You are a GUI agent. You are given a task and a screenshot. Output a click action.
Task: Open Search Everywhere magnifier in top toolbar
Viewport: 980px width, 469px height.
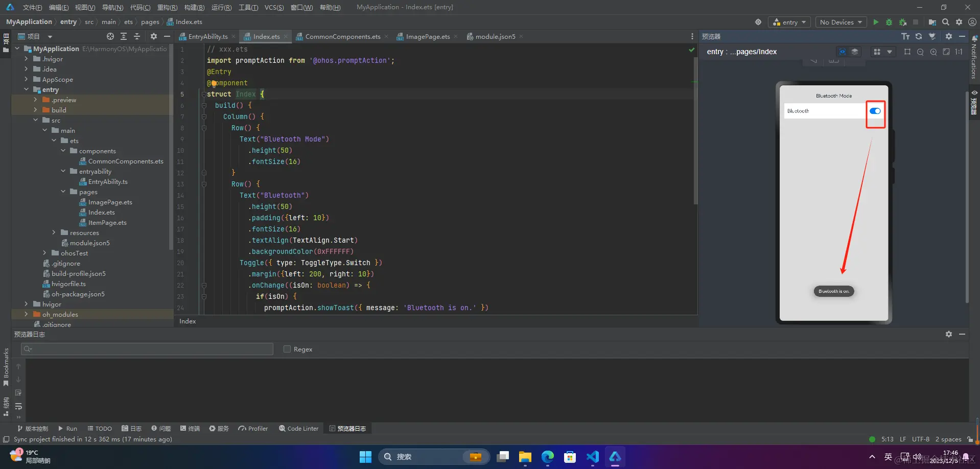pos(946,22)
